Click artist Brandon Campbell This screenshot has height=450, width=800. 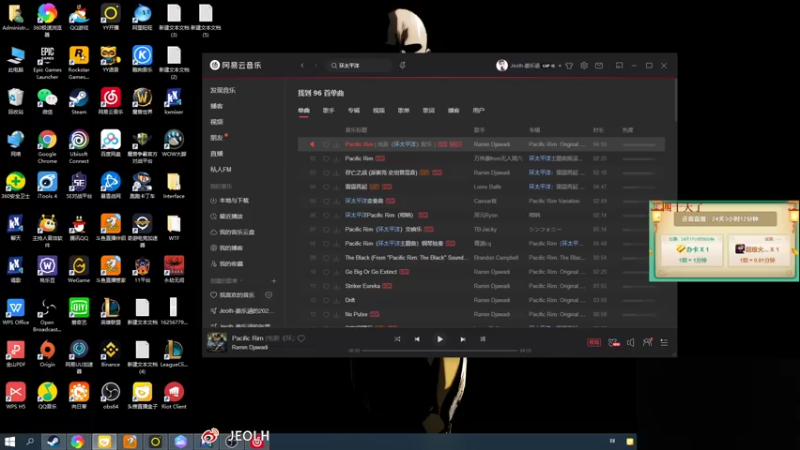click(x=496, y=258)
